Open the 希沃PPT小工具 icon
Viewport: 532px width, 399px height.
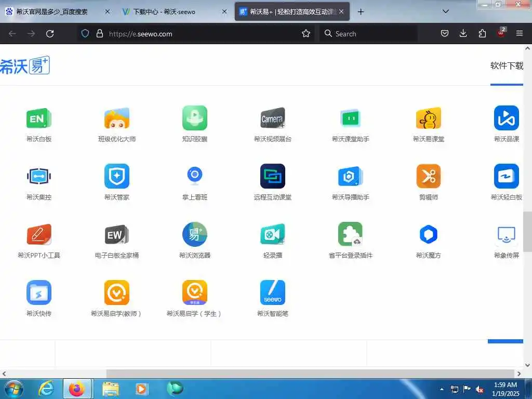38,234
